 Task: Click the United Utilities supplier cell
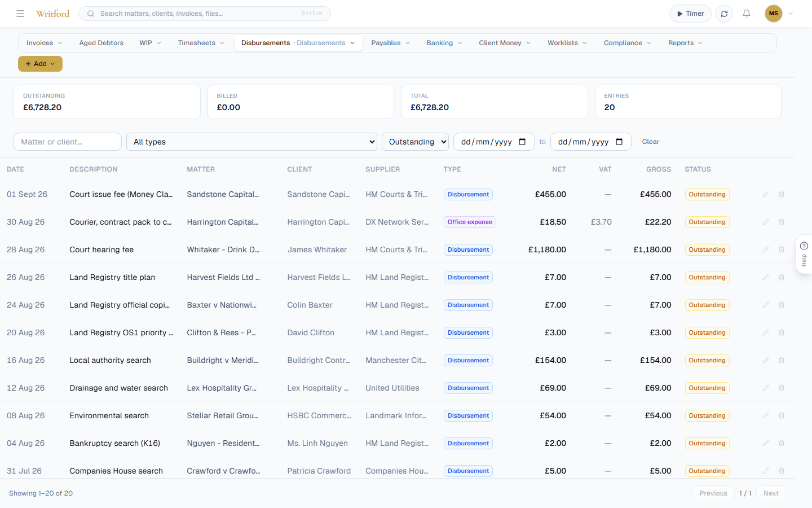pyautogui.click(x=392, y=388)
